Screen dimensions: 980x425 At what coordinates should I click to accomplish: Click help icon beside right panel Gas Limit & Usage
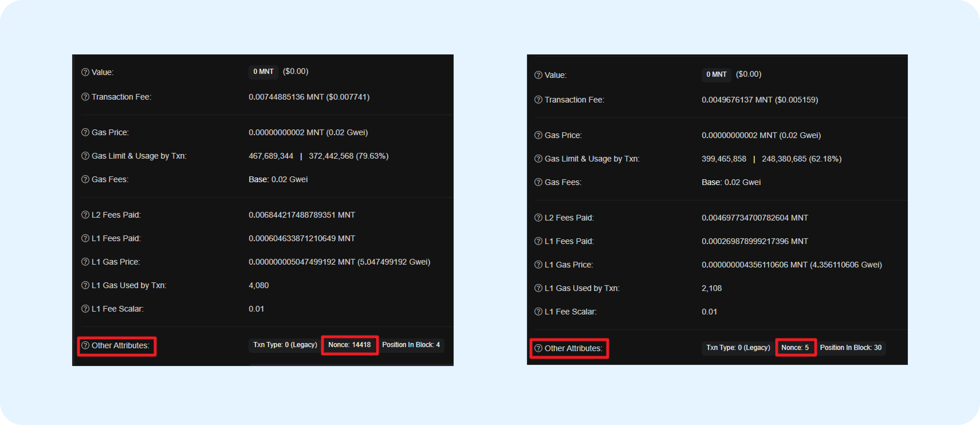coord(538,159)
